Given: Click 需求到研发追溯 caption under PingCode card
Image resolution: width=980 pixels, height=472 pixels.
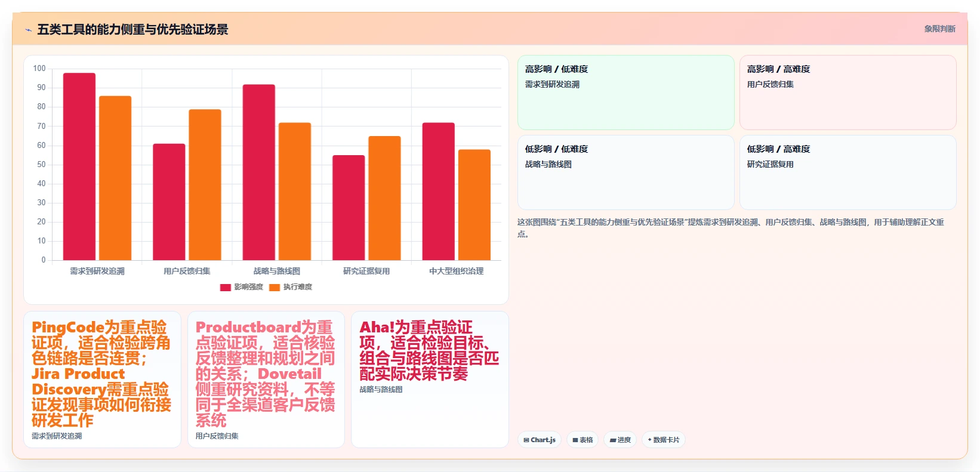Looking at the screenshot, I should 57,436.
